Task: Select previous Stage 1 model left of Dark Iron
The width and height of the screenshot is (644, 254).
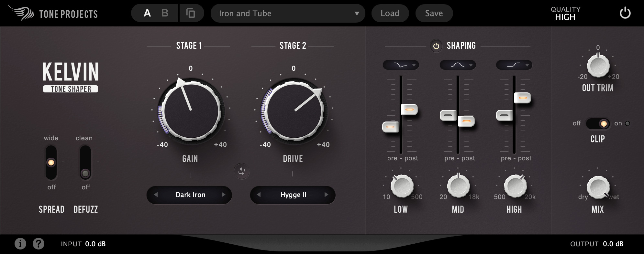Action: point(156,195)
